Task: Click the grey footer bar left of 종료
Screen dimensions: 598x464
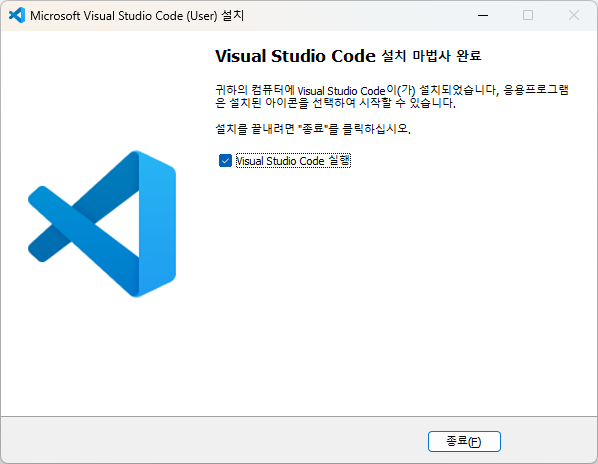Action: (214, 440)
